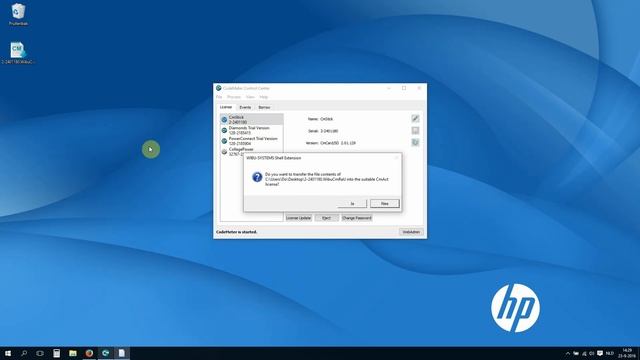Switch to the Events tab
Viewport: 640px width, 360px height.
245,107
